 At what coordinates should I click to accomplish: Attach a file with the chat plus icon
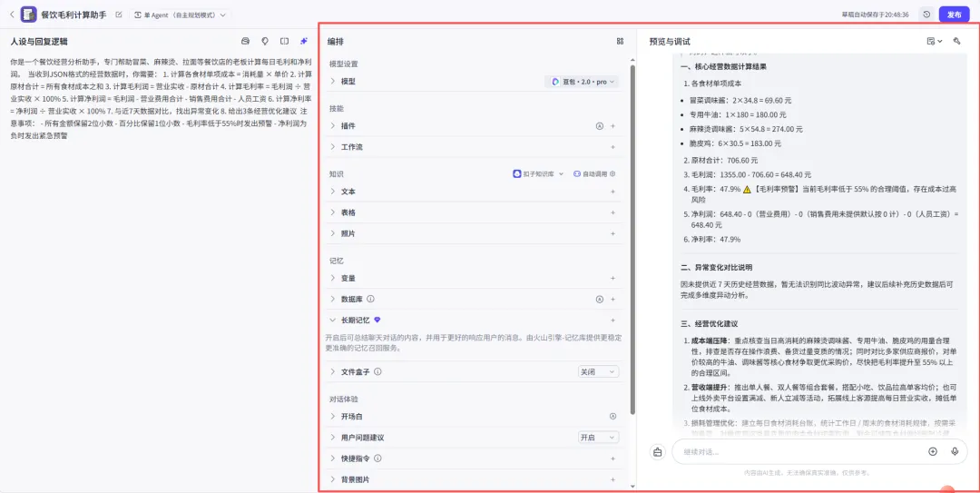click(933, 452)
